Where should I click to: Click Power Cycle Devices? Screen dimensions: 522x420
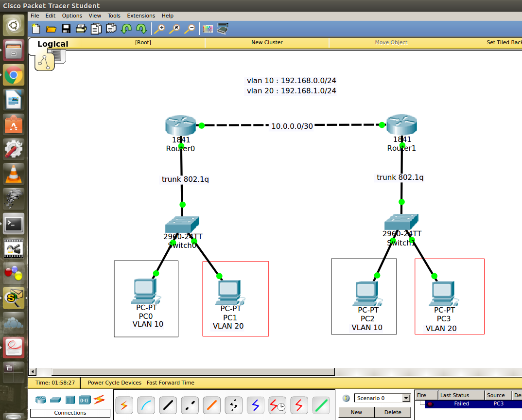coord(115,383)
